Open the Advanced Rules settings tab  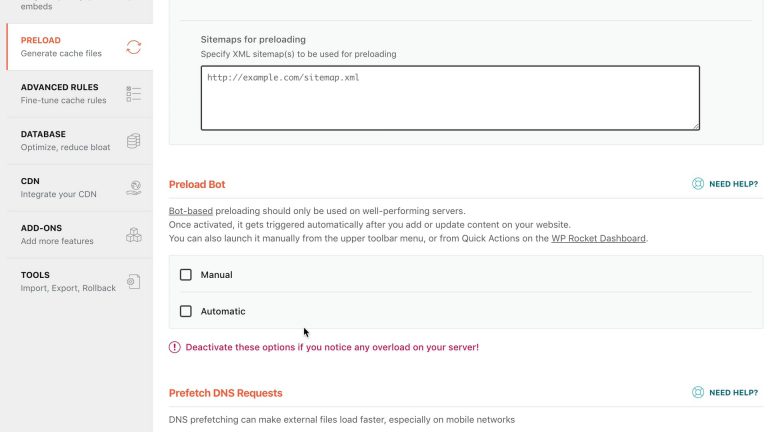80,94
